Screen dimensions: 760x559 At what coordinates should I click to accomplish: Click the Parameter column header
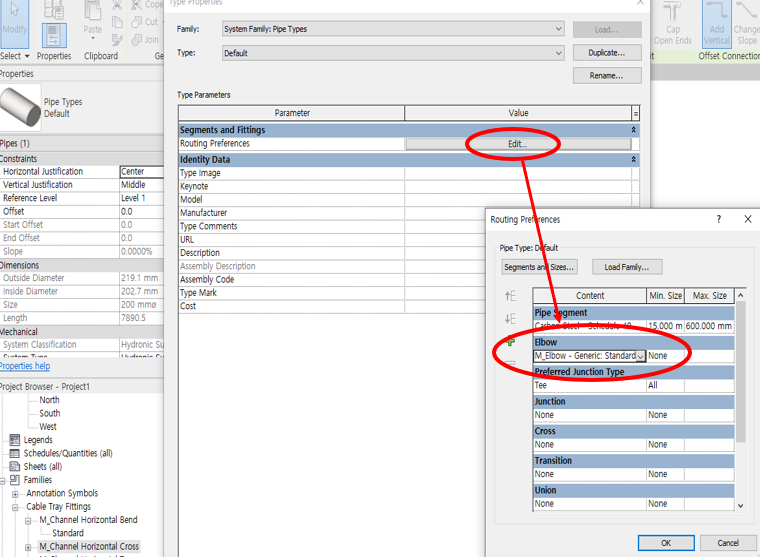tap(292, 113)
